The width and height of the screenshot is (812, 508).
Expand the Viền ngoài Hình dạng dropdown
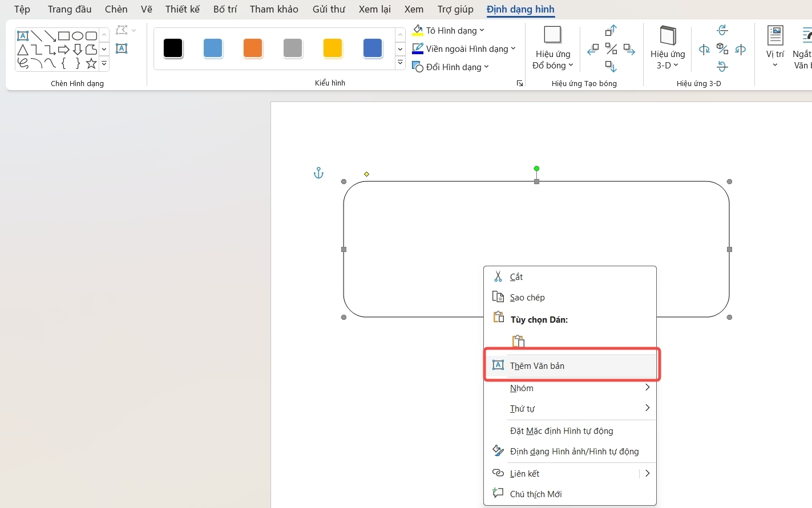click(513, 48)
